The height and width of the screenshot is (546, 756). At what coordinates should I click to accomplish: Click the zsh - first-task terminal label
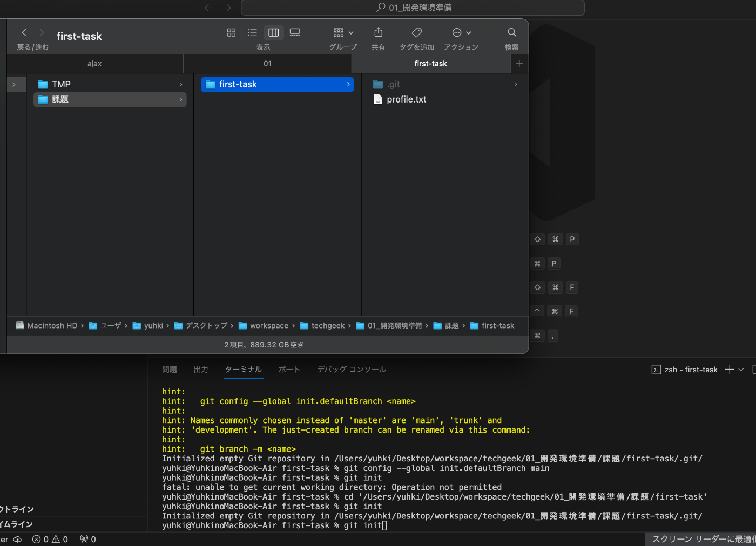point(685,370)
